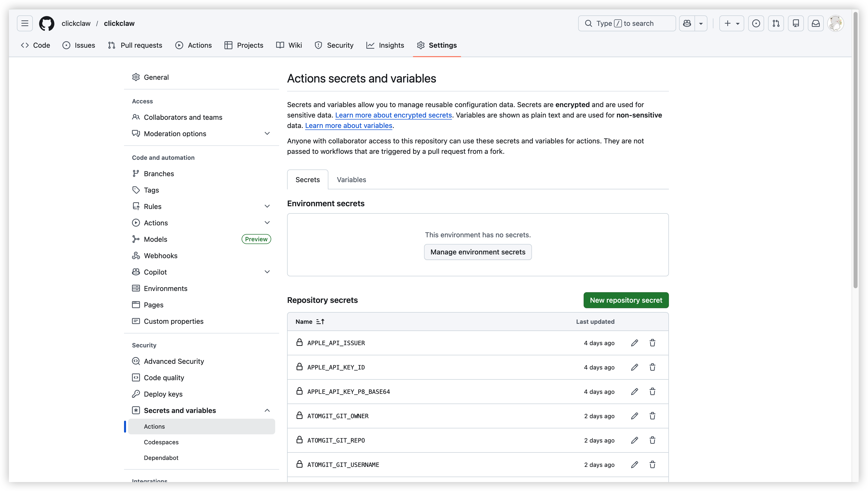Expand the Actions sidebar section chevron

point(267,223)
